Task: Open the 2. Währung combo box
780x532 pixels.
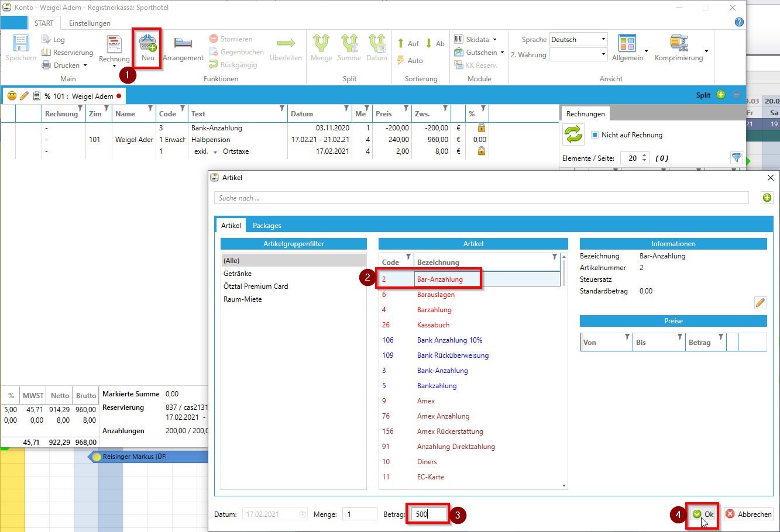Action: pos(579,54)
